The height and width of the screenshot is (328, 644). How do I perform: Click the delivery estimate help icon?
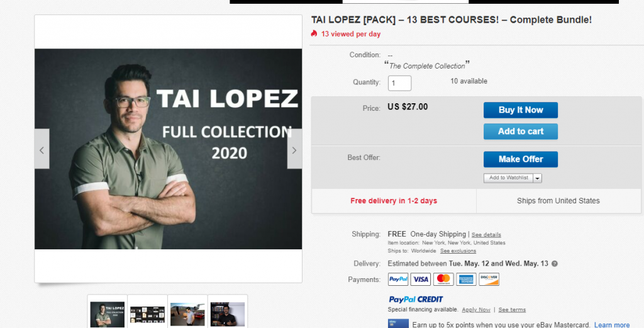click(555, 264)
